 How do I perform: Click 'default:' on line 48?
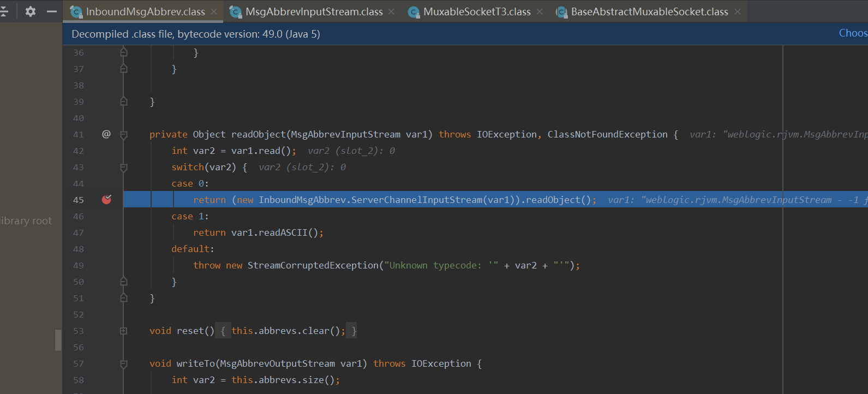193,249
